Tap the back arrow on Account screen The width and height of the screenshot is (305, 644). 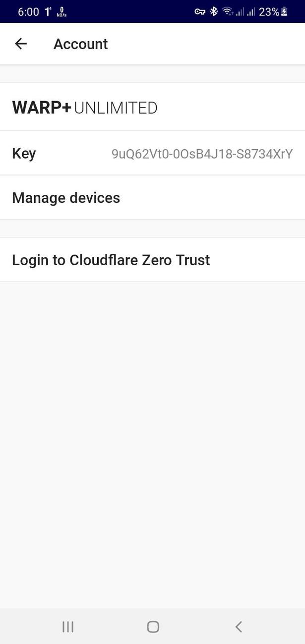point(20,44)
